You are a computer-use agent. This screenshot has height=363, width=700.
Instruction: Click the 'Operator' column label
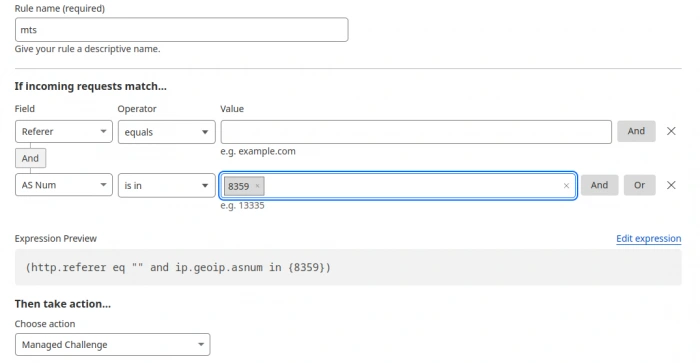click(x=137, y=109)
